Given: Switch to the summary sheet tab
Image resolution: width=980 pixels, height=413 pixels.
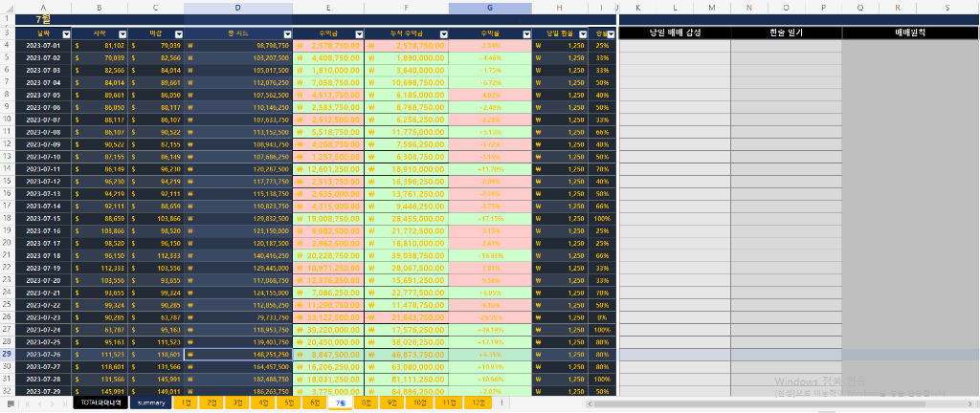Looking at the screenshot, I should pos(150,403).
